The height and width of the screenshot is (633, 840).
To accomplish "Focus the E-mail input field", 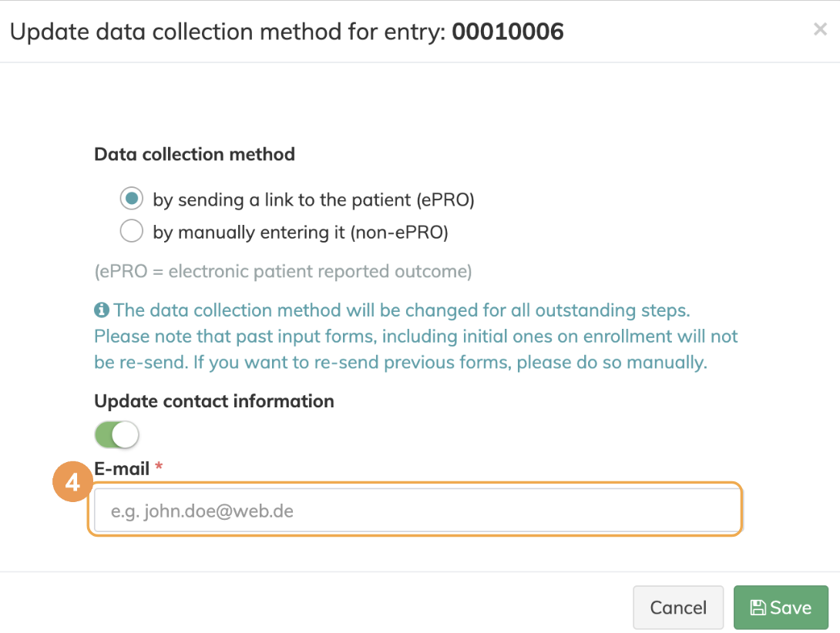I will [x=416, y=510].
